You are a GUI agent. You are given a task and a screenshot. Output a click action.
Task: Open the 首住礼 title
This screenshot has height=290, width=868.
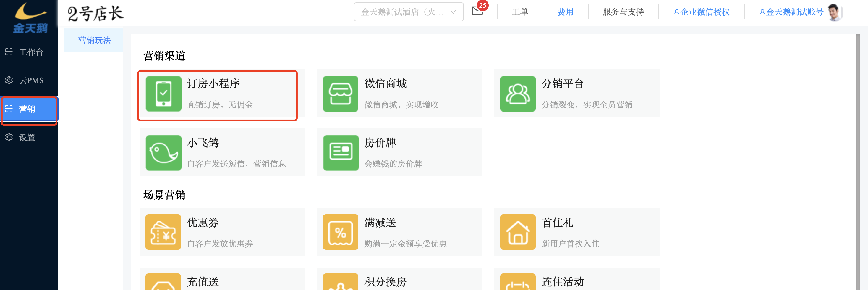click(557, 223)
